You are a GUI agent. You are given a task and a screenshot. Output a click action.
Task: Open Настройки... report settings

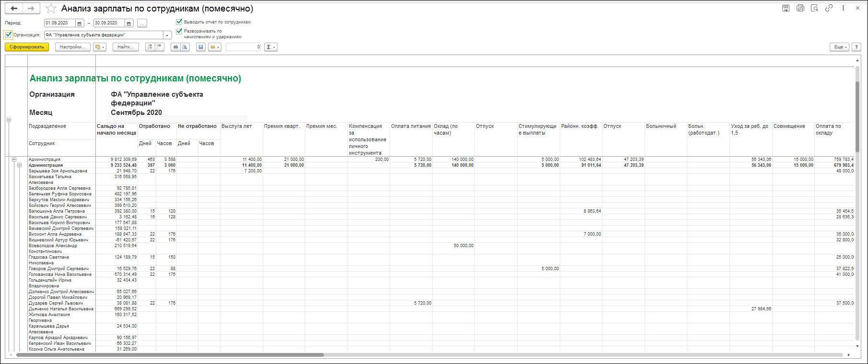[73, 47]
